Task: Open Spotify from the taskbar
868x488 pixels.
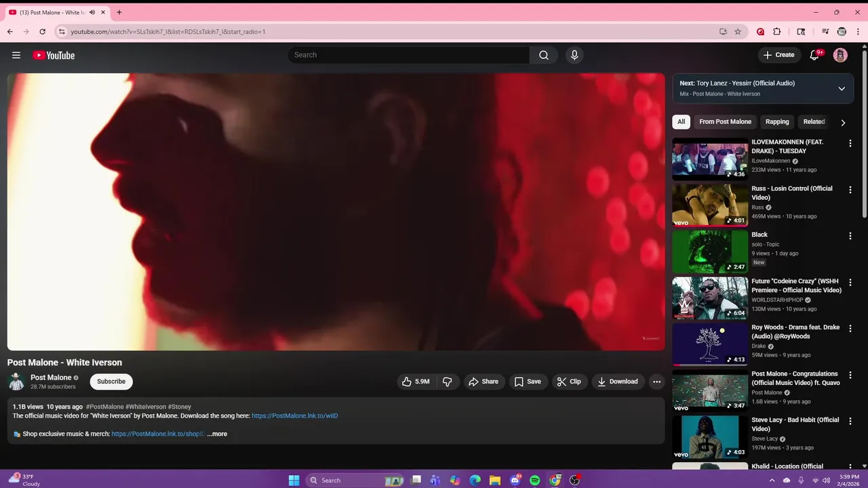Action: [x=534, y=480]
